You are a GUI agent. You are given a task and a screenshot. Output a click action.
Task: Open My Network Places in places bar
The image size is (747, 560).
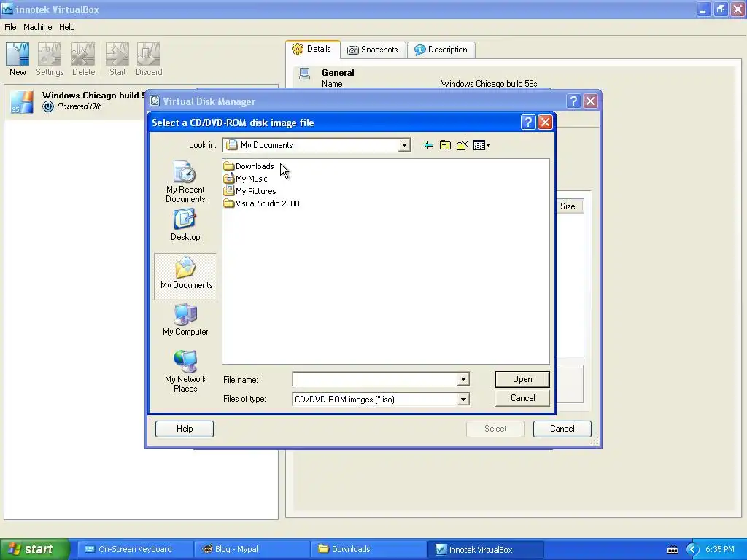pos(185,371)
